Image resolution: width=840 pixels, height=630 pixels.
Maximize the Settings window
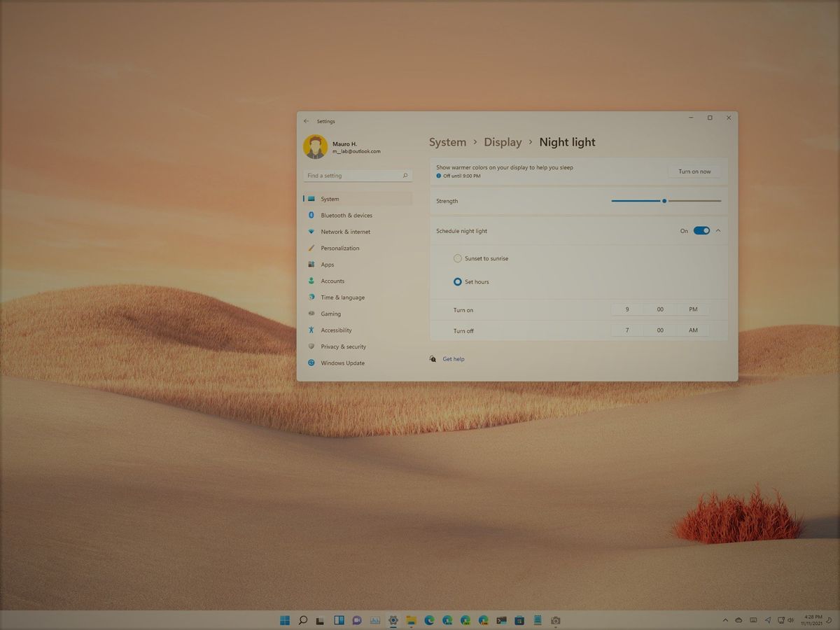point(710,118)
